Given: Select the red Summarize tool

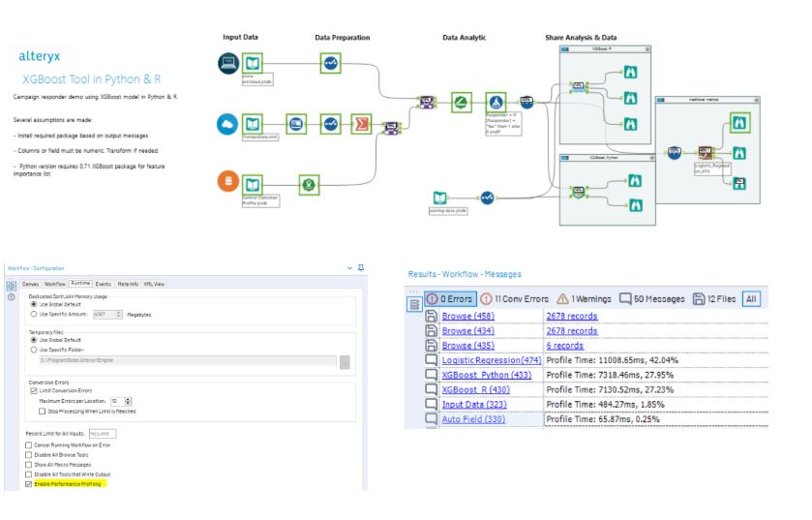Looking at the screenshot, I should coord(361,124).
